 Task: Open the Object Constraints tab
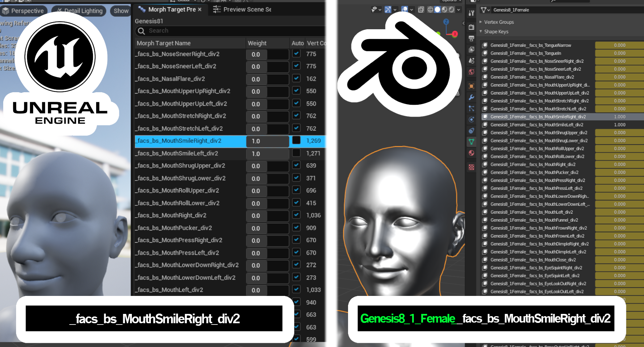click(471, 130)
